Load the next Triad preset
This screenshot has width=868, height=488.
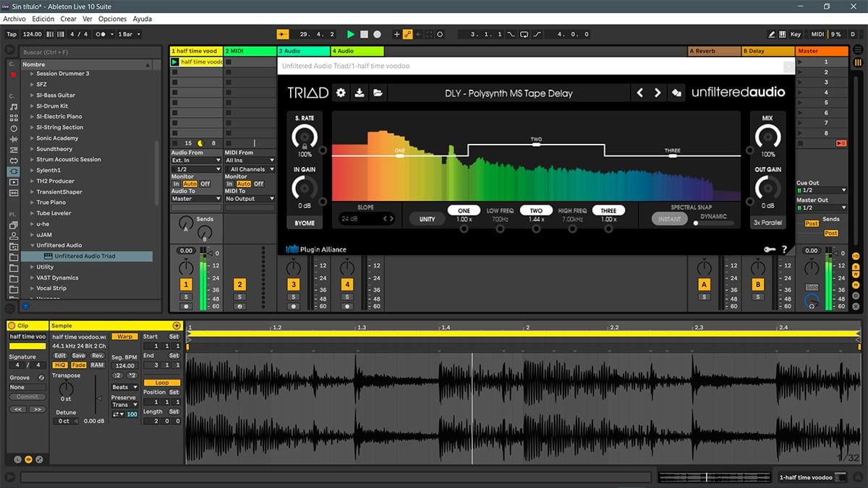click(658, 93)
